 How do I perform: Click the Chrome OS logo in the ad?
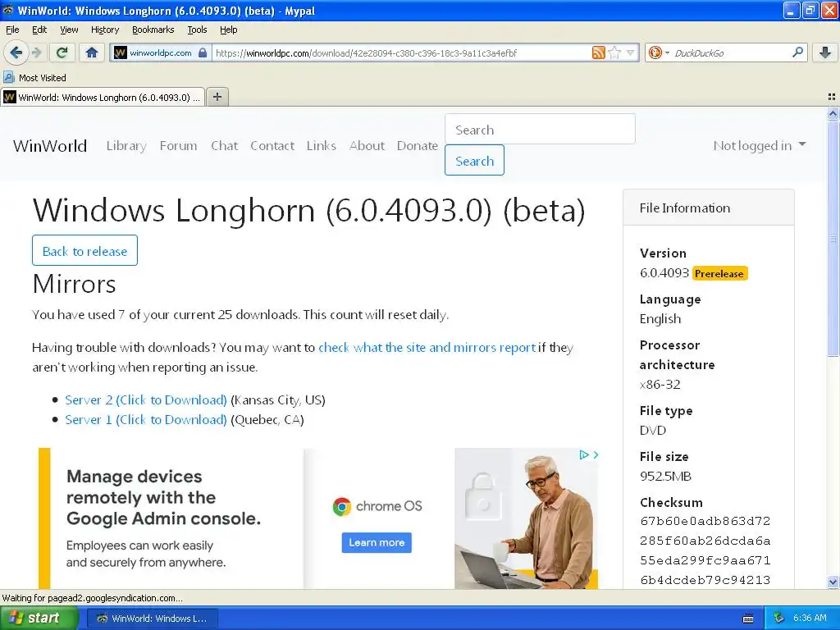pos(377,506)
